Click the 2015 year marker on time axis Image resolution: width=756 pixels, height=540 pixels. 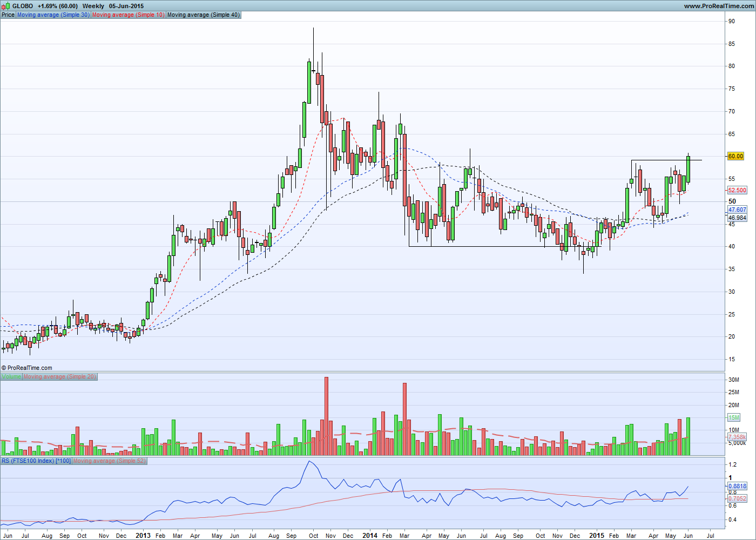(x=597, y=536)
